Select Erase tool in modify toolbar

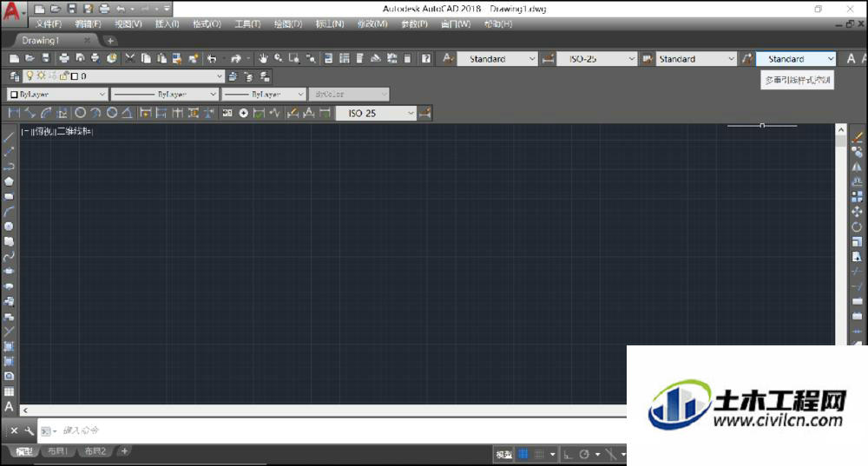(x=857, y=137)
